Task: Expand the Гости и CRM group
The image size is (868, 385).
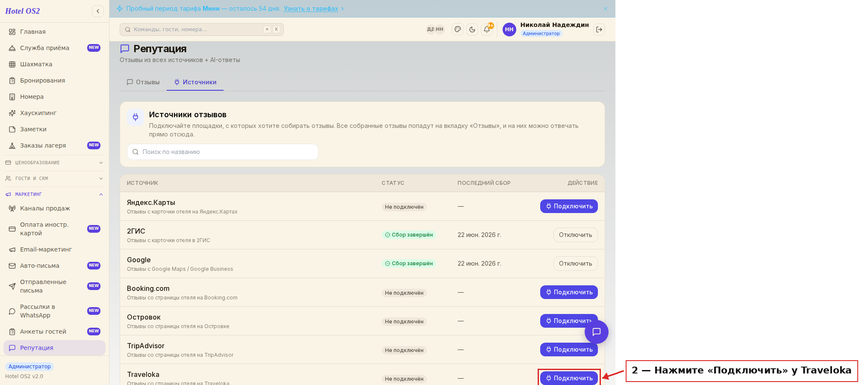Action: 54,178
